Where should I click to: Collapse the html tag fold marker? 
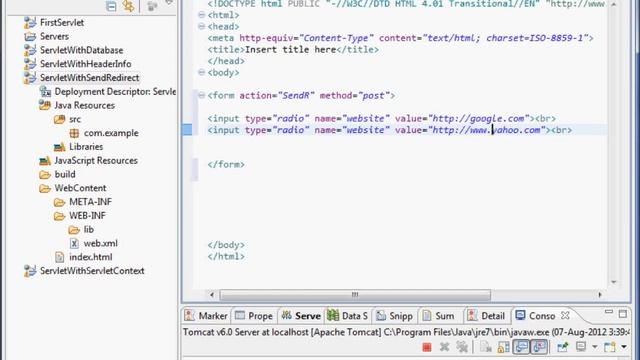click(201, 15)
